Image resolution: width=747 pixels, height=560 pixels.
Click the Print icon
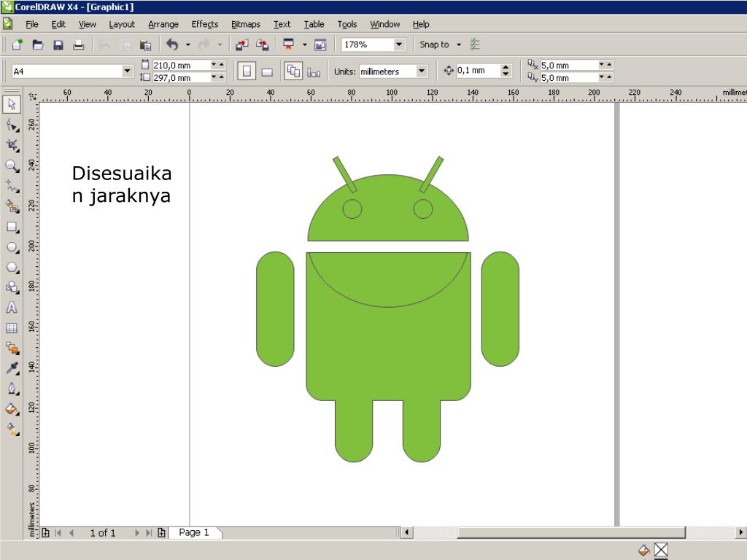79,44
